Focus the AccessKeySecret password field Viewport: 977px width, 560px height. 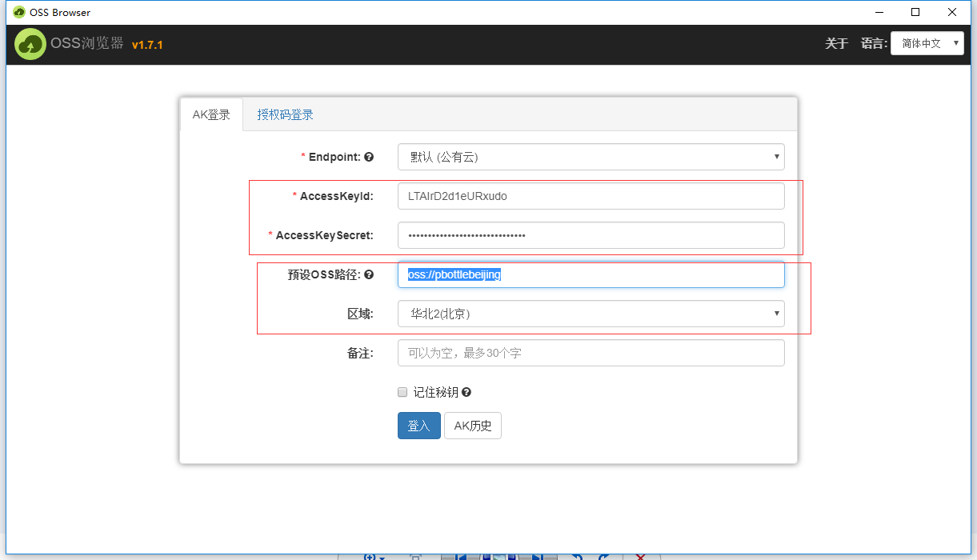[x=591, y=235]
